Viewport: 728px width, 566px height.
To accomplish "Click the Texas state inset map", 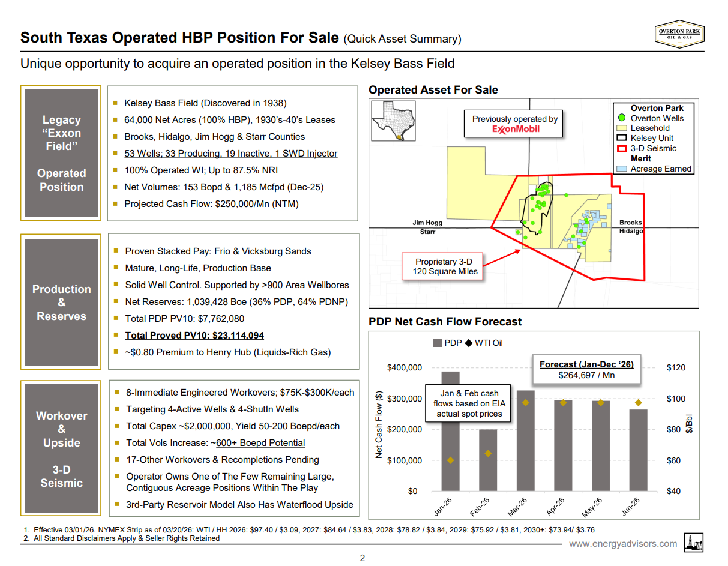I will (x=391, y=122).
